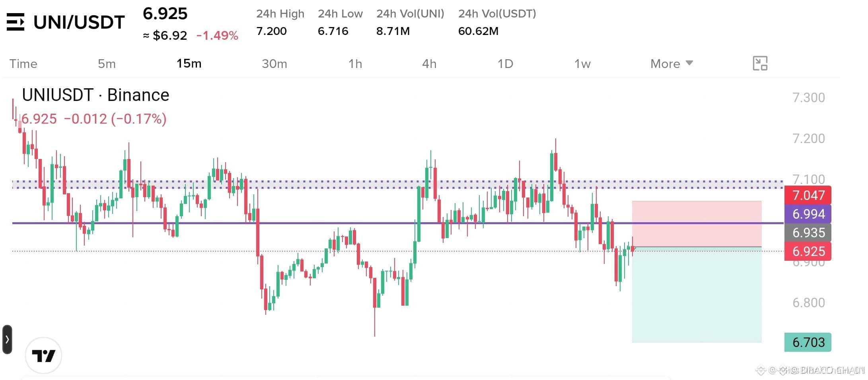Viewport: 868px width, 380px height.
Task: Select the 15m interval tab
Action: tap(189, 64)
